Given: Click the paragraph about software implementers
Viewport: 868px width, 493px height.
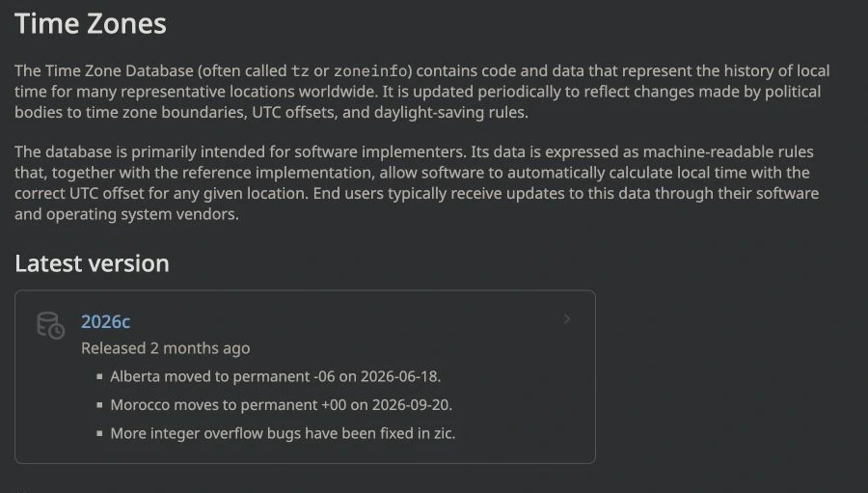Looking at the screenshot, I should (x=417, y=182).
